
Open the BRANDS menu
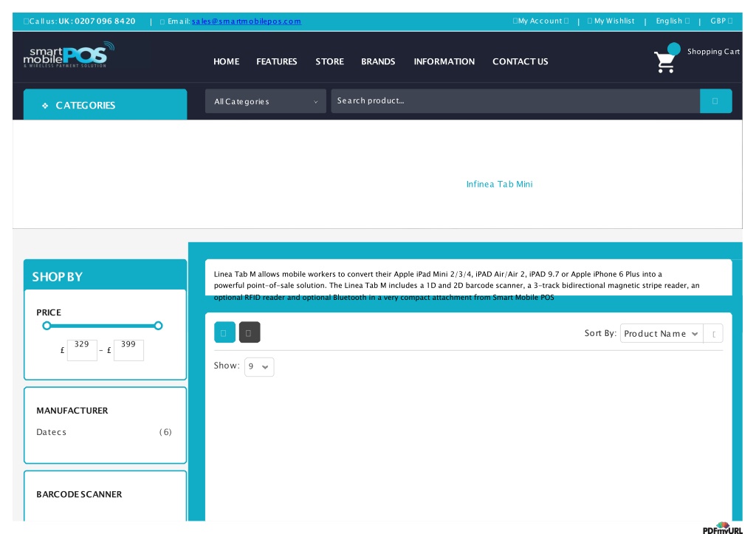click(x=378, y=61)
